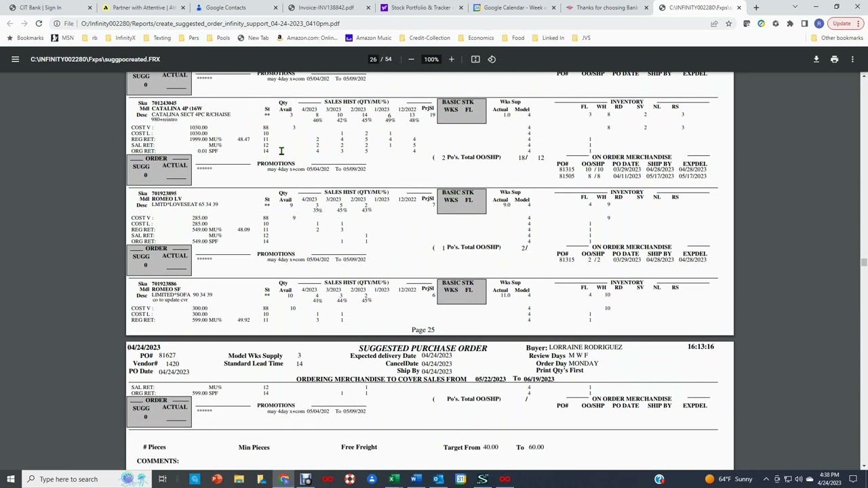
Task: Open the PDF viewer sidebar menu
Action: coord(15,59)
